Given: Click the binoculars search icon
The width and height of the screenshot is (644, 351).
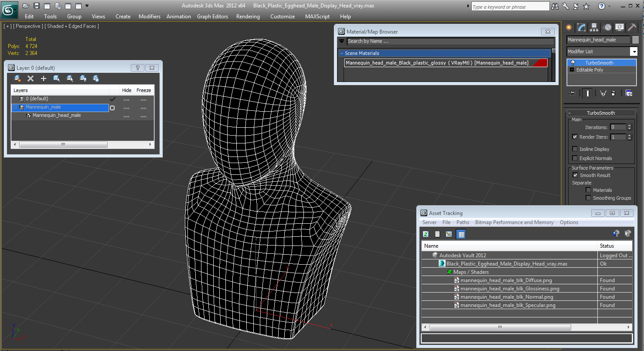Looking at the screenshot, I should (555, 6).
